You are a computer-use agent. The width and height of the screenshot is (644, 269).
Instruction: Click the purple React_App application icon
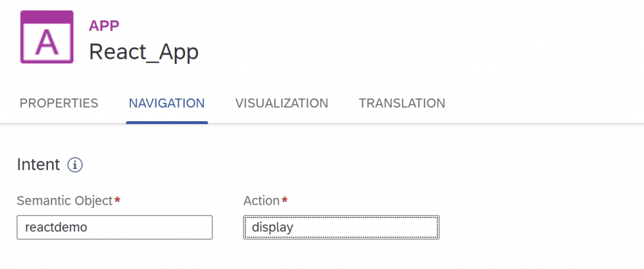coord(47,37)
